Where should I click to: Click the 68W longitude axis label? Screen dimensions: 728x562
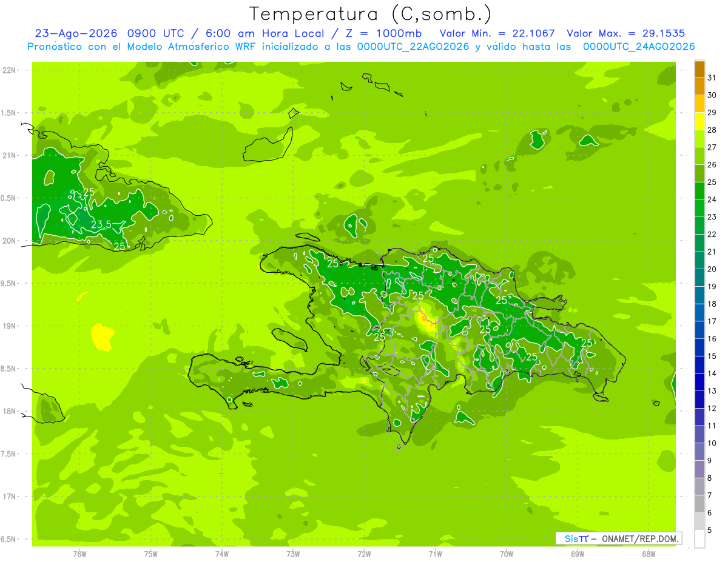point(648,554)
